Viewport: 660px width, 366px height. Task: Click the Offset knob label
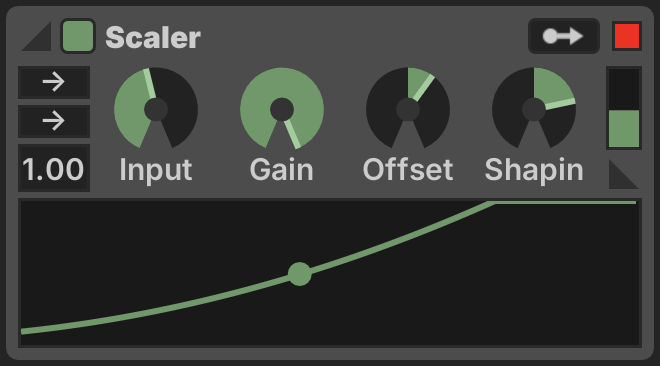click(407, 170)
